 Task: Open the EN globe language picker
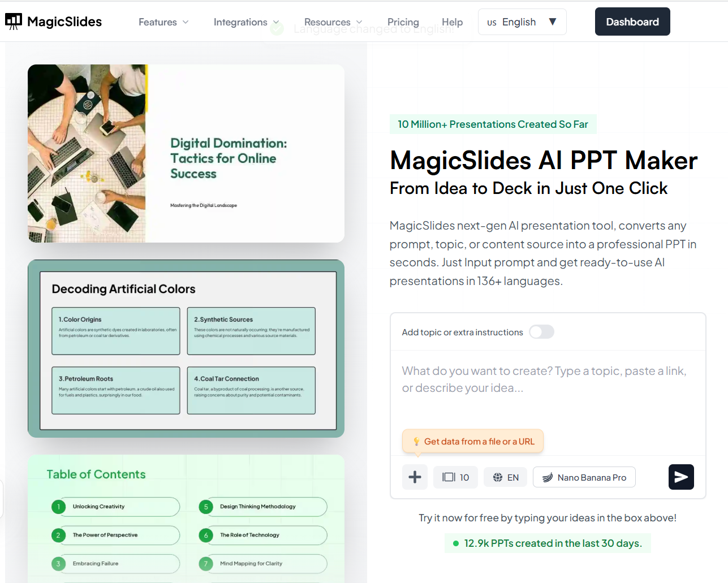pos(506,477)
